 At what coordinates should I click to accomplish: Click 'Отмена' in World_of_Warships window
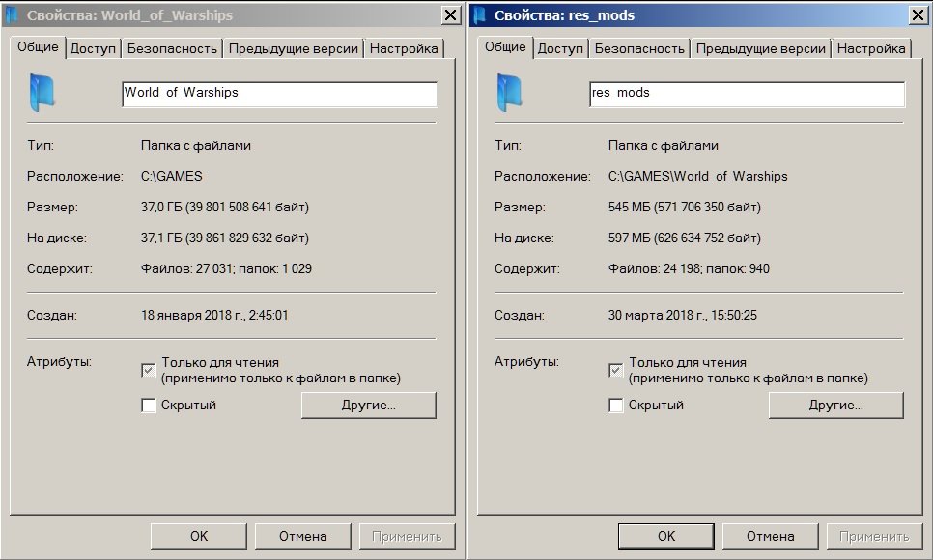click(303, 536)
